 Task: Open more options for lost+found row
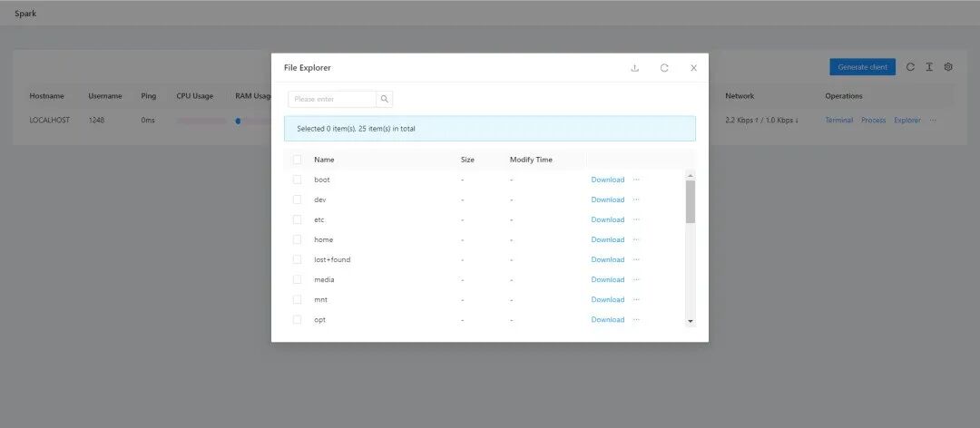tap(636, 259)
